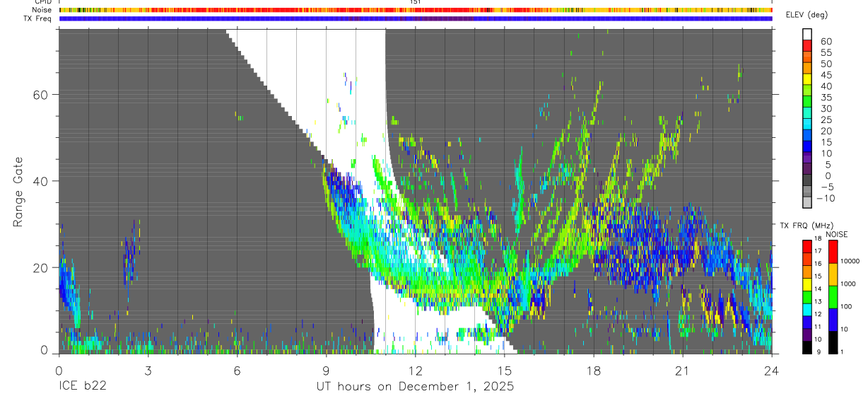Click the yellow segment of the ELEV colorbar

coord(807,80)
